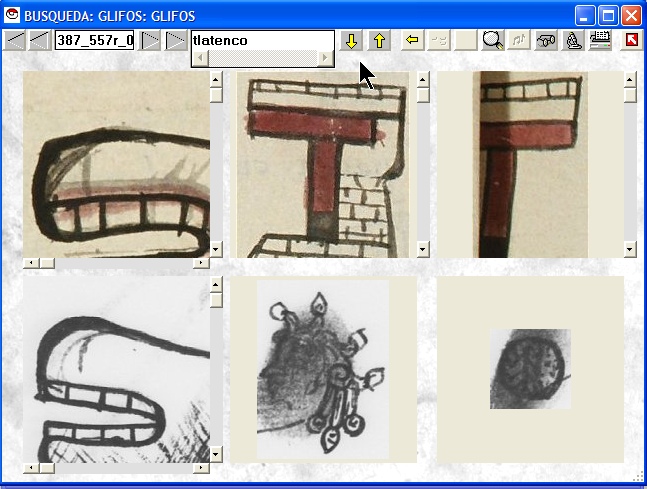Go to first record with leftmost arrow
The image size is (647, 489).
(15, 41)
